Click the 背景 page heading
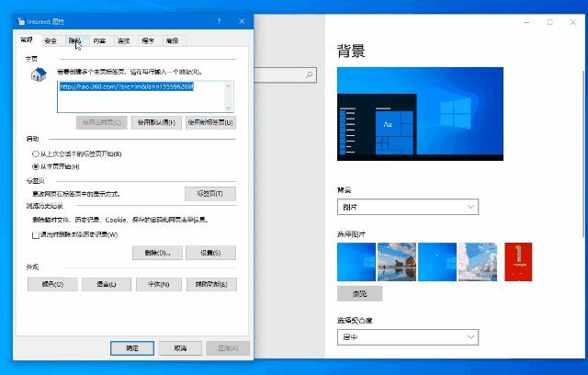Screen dimensions: 588x375 (x=351, y=51)
